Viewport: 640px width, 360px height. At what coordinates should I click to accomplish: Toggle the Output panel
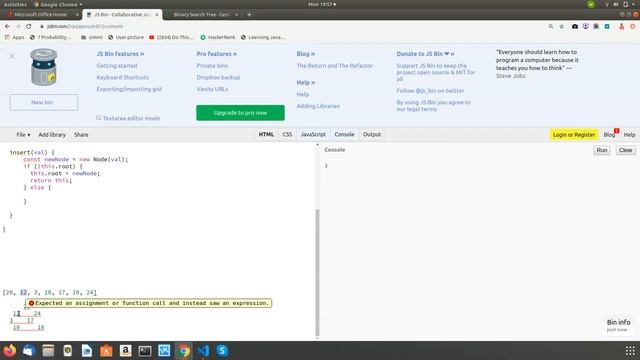pos(372,134)
